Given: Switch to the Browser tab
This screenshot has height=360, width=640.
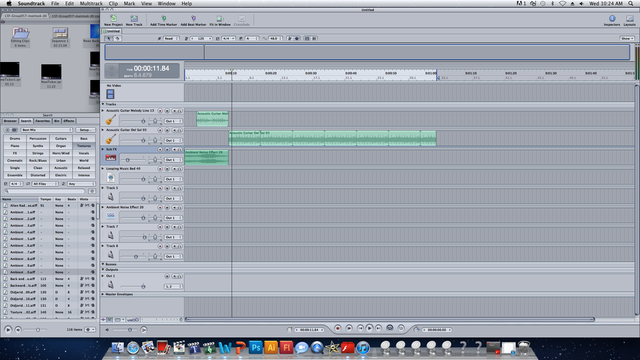Looking at the screenshot, I should click(10, 121).
